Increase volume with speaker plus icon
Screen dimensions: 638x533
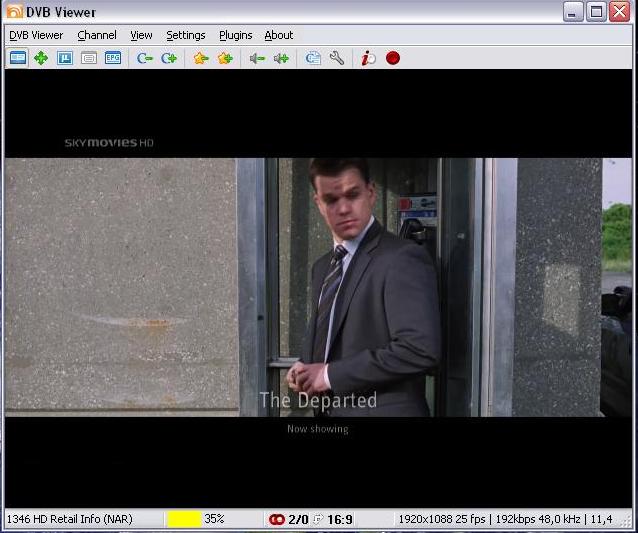281,59
